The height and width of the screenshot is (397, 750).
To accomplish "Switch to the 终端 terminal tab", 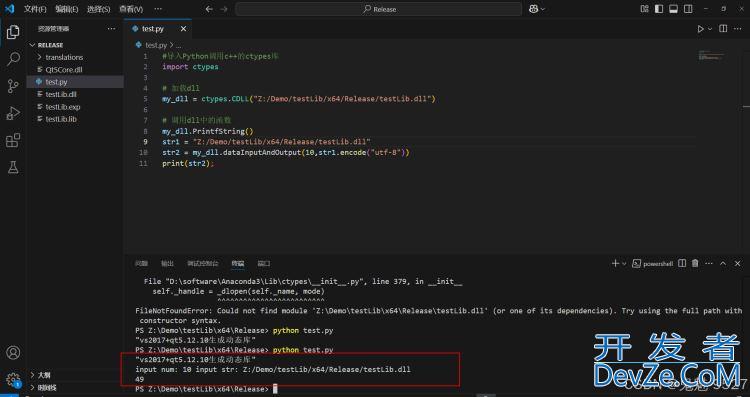I will tap(238, 264).
